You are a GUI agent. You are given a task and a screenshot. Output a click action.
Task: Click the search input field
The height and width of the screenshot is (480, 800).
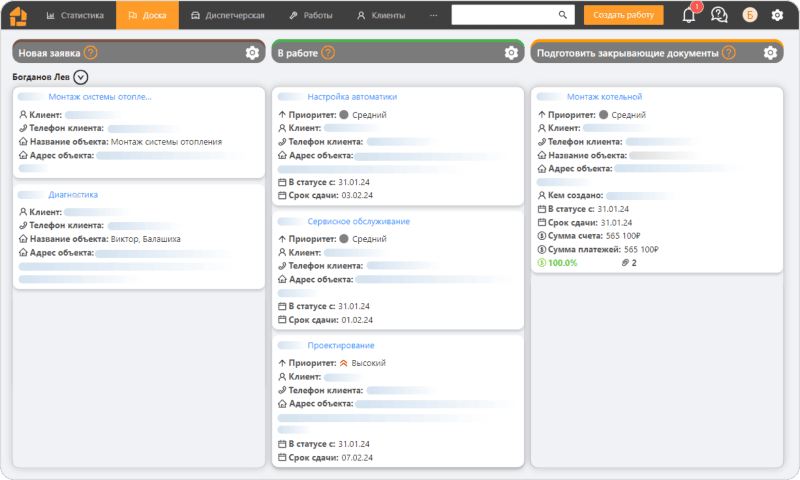(x=505, y=15)
